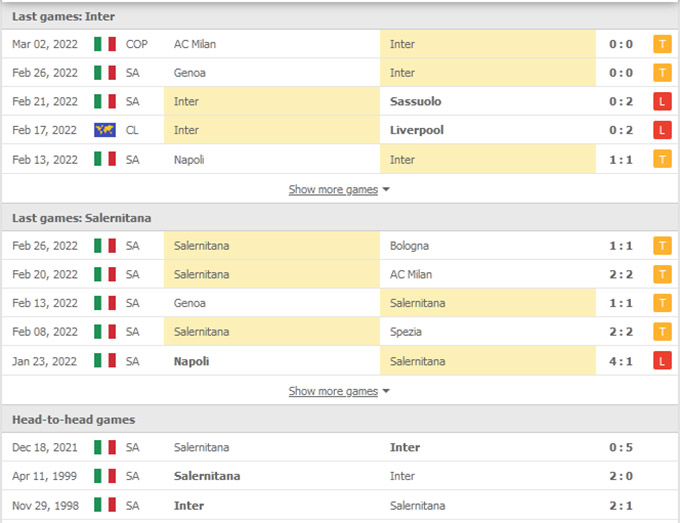Viewport: 680px width, 523px height.
Task: Click the T badge on AC Milan–Inter row
Action: coord(662,44)
